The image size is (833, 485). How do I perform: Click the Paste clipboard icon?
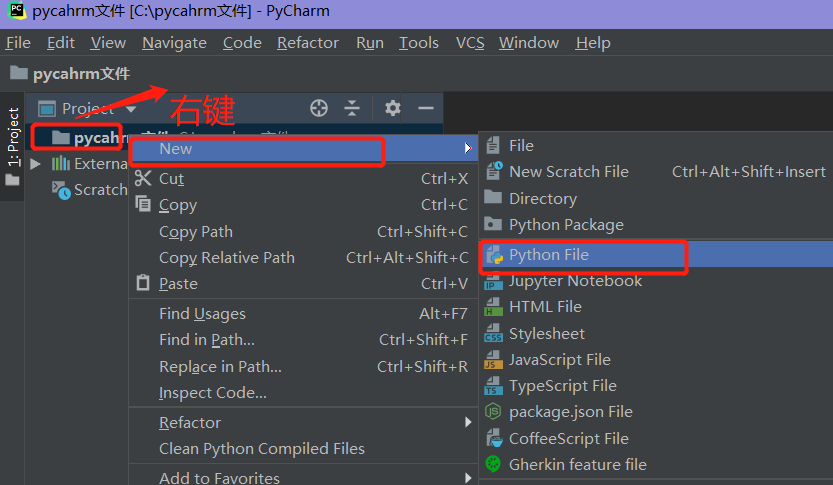(x=143, y=283)
